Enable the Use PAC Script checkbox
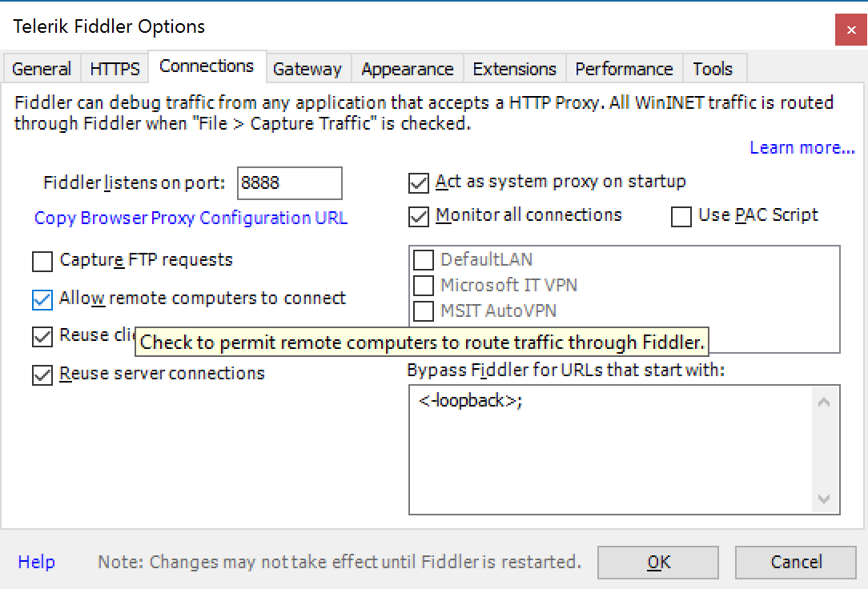This screenshot has width=868, height=589. (681, 216)
